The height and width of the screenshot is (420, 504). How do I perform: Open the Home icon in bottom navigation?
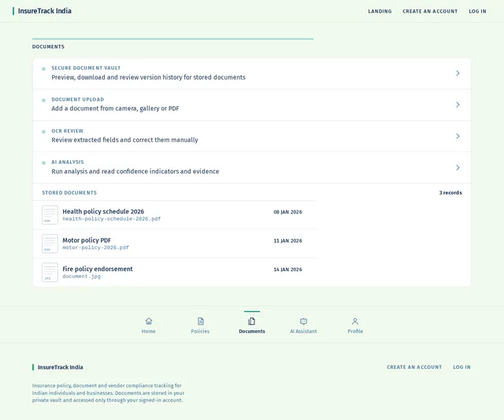(149, 322)
